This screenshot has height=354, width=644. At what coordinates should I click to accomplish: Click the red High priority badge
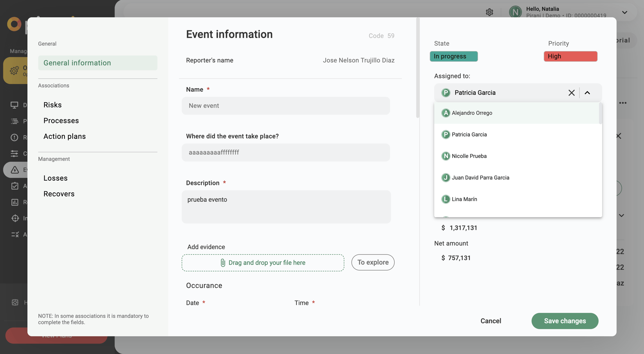pos(570,56)
